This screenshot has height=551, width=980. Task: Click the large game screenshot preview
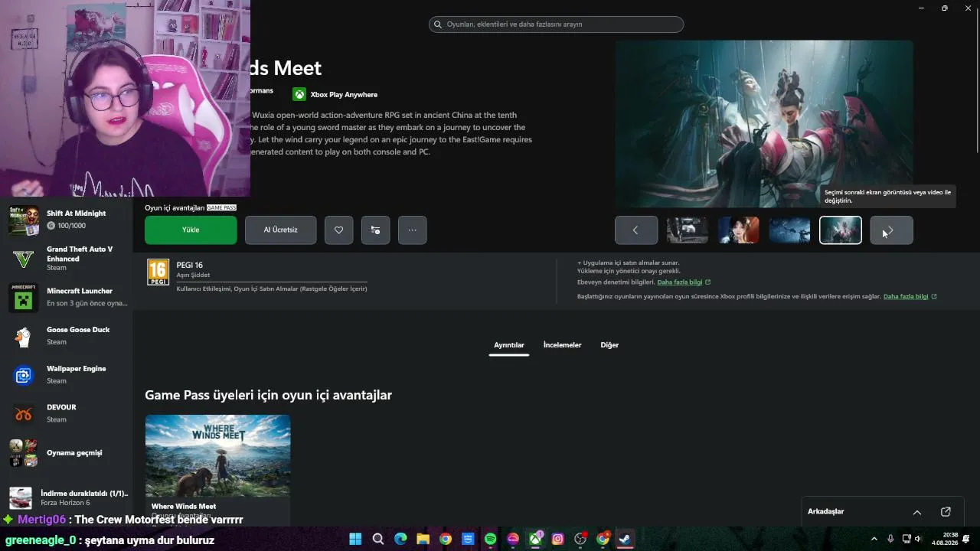coord(764,123)
